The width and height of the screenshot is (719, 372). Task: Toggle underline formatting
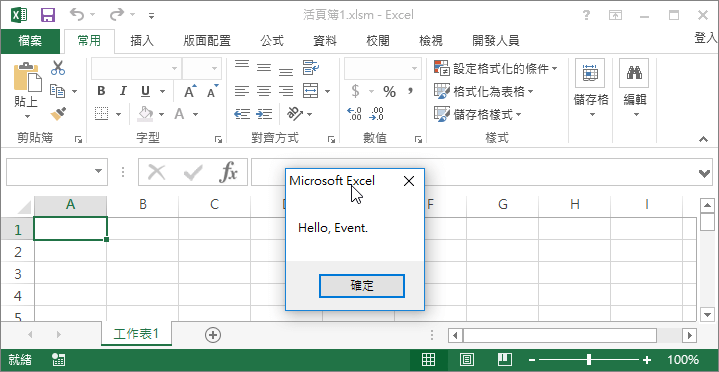(x=145, y=91)
